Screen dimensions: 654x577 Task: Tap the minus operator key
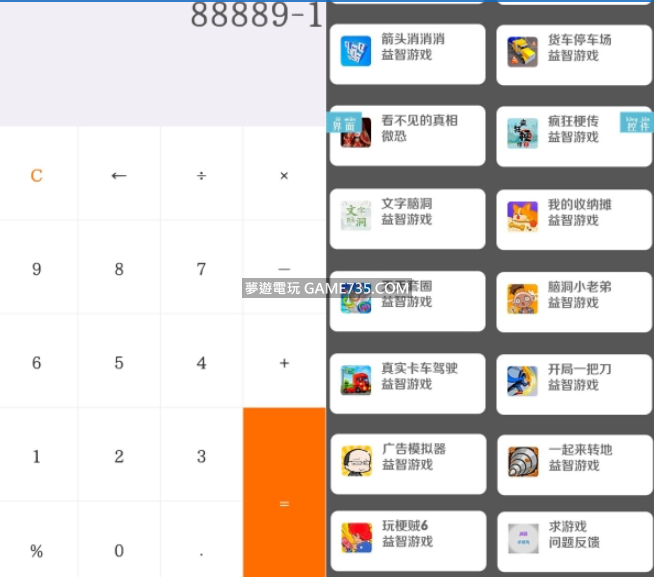tap(284, 269)
